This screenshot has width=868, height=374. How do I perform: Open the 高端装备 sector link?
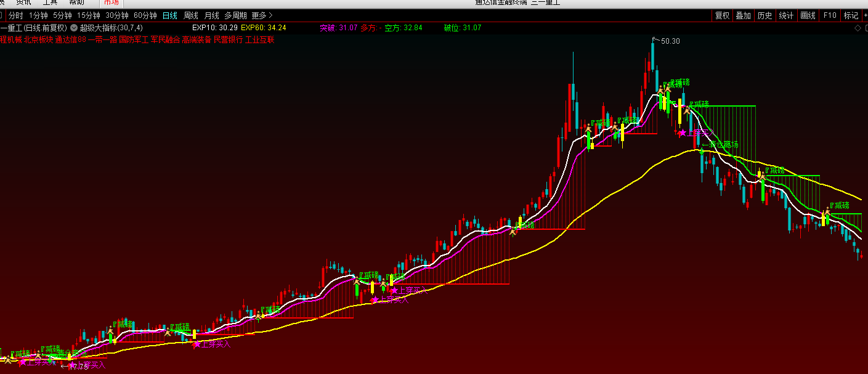point(197,39)
